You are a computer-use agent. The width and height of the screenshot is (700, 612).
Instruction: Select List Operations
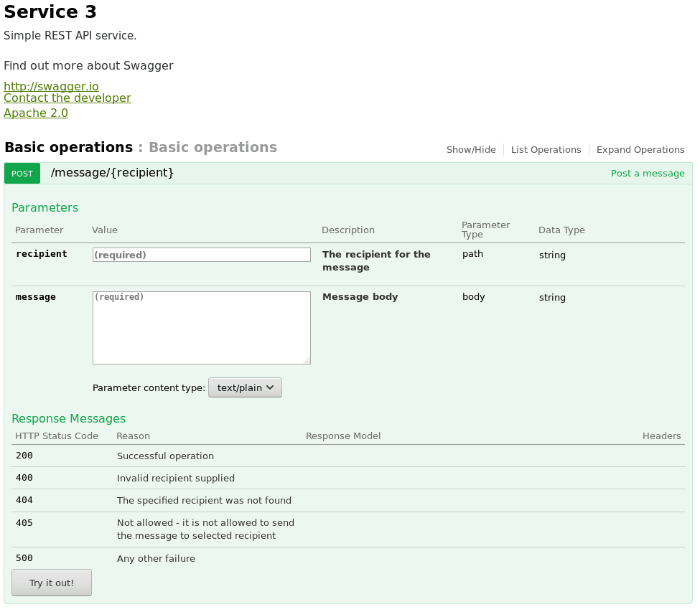coord(546,150)
